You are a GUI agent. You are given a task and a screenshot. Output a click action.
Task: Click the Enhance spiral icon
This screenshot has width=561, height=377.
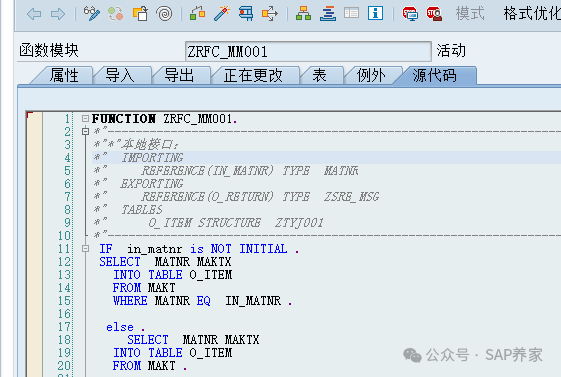point(164,14)
